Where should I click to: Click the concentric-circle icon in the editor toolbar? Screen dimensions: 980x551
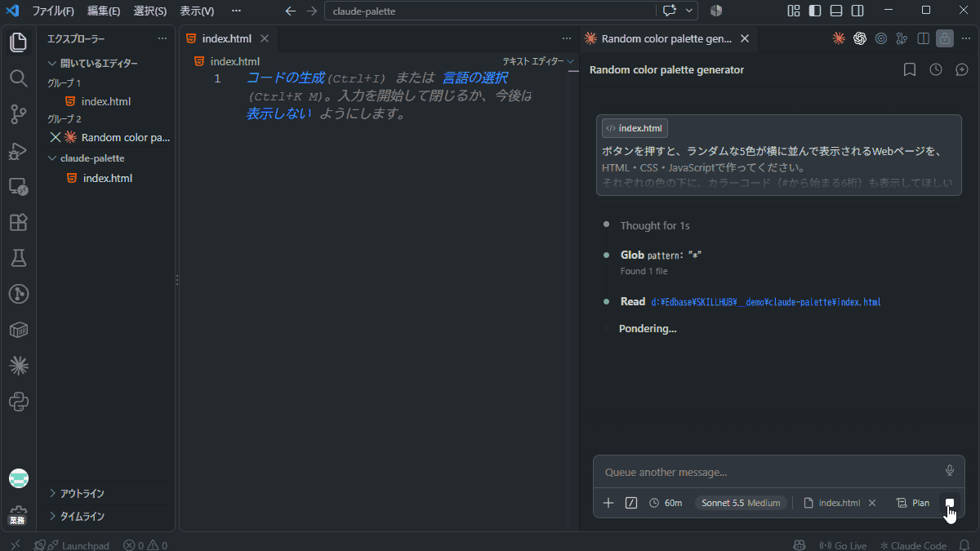[880, 38]
